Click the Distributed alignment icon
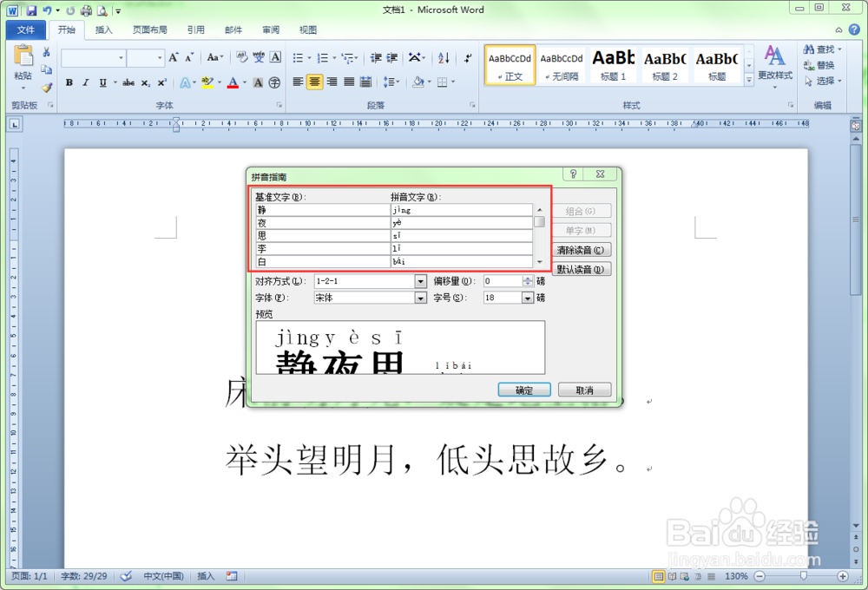 point(365,82)
